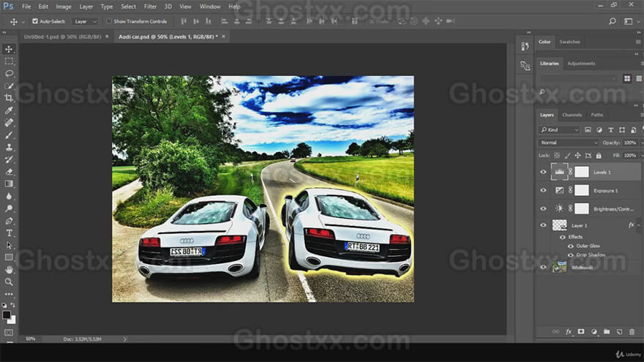Hide the Levels 1 layer

click(543, 173)
